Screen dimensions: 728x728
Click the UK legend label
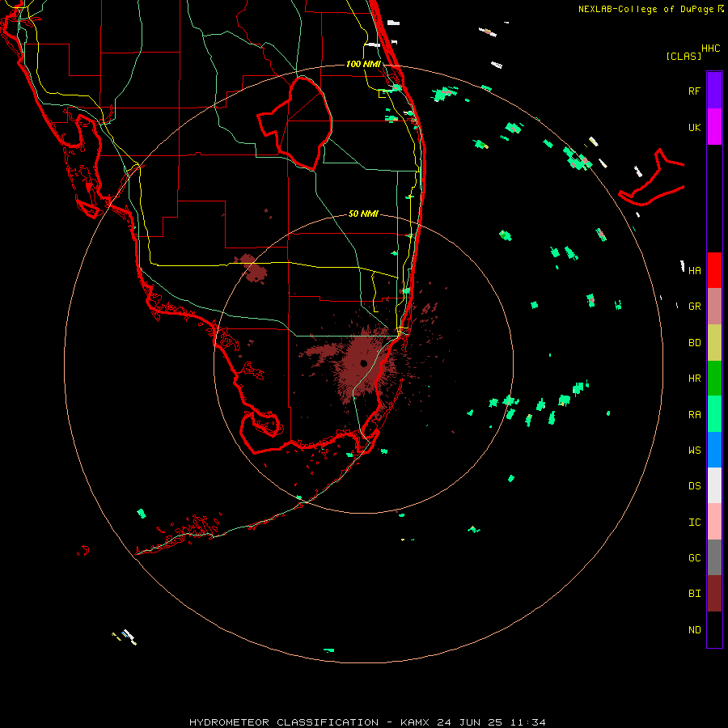pos(694,127)
